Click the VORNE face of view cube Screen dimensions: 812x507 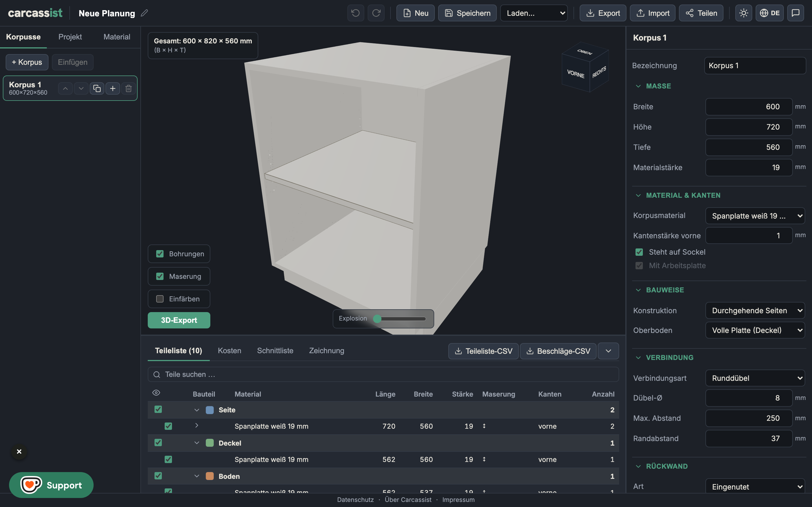pyautogui.click(x=575, y=74)
